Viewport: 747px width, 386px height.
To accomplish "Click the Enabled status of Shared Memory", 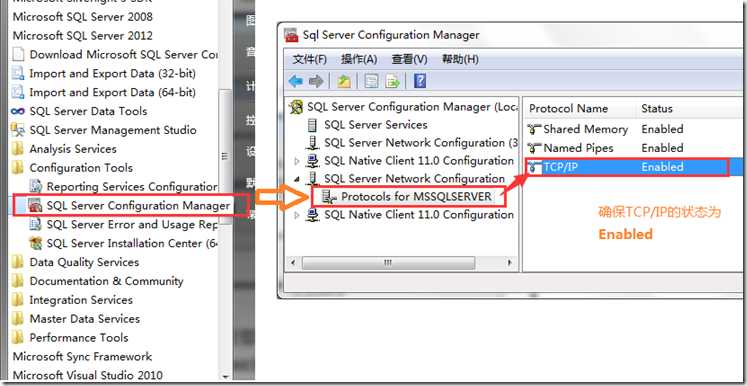I will (662, 129).
